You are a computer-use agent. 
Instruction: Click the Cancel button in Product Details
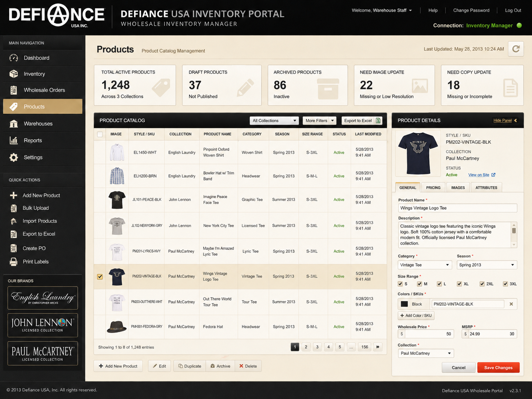point(459,367)
